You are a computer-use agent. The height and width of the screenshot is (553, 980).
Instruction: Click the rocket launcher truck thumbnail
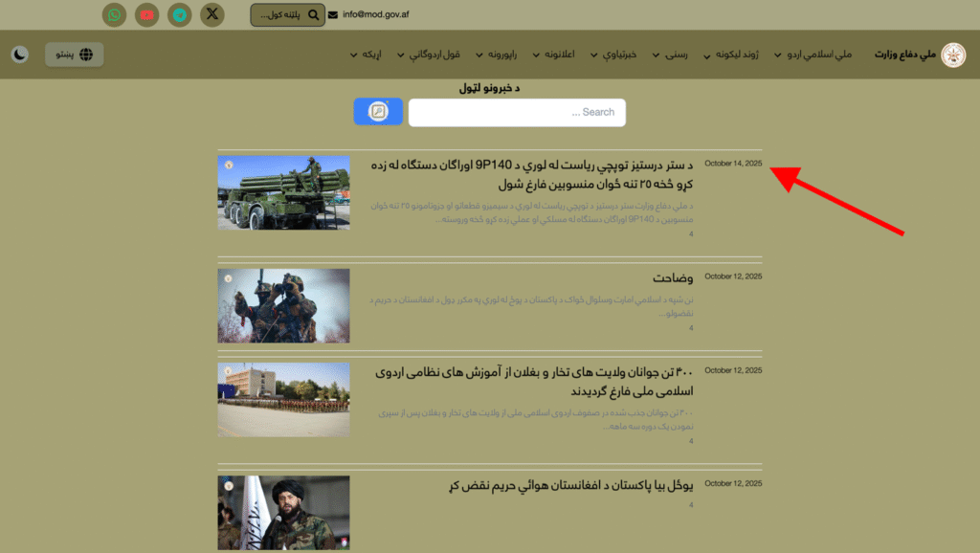click(283, 192)
